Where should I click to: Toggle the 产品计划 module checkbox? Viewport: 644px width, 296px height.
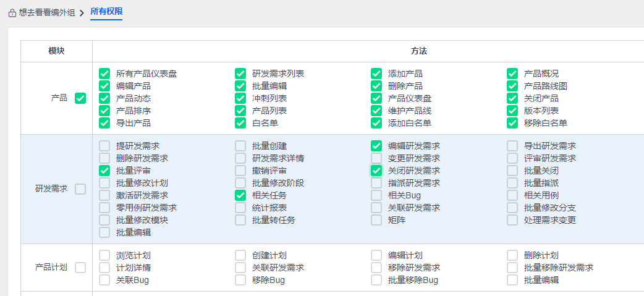(x=80, y=268)
